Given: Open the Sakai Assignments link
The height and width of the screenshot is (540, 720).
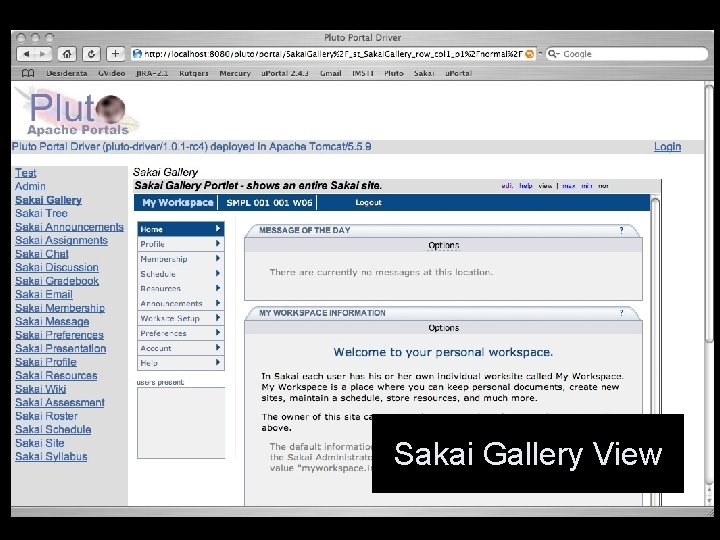Looking at the screenshot, I should (x=61, y=241).
